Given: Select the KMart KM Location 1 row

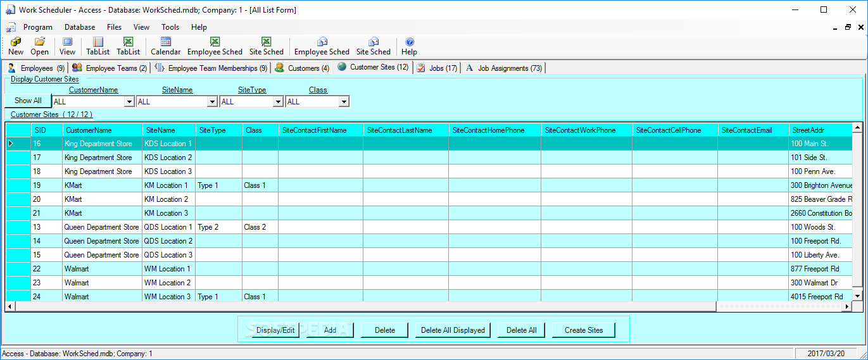Looking at the screenshot, I should pyautogui.click(x=166, y=185).
